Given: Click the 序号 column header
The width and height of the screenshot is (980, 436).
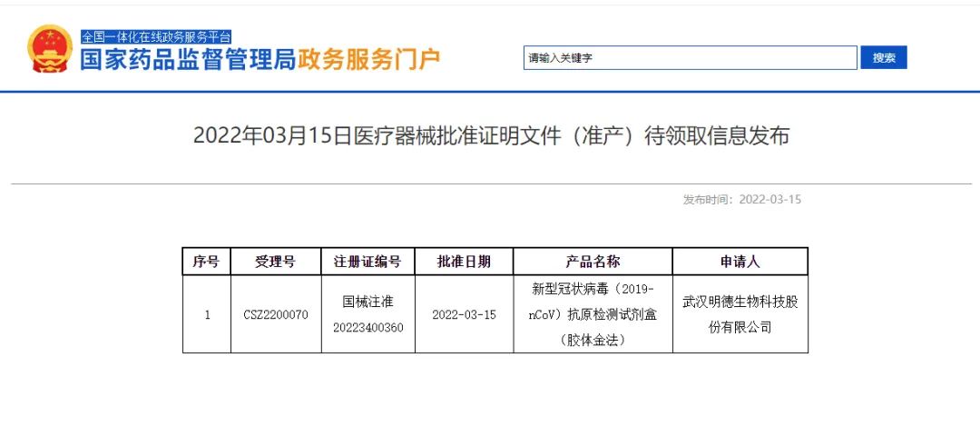Looking at the screenshot, I should 206,262.
